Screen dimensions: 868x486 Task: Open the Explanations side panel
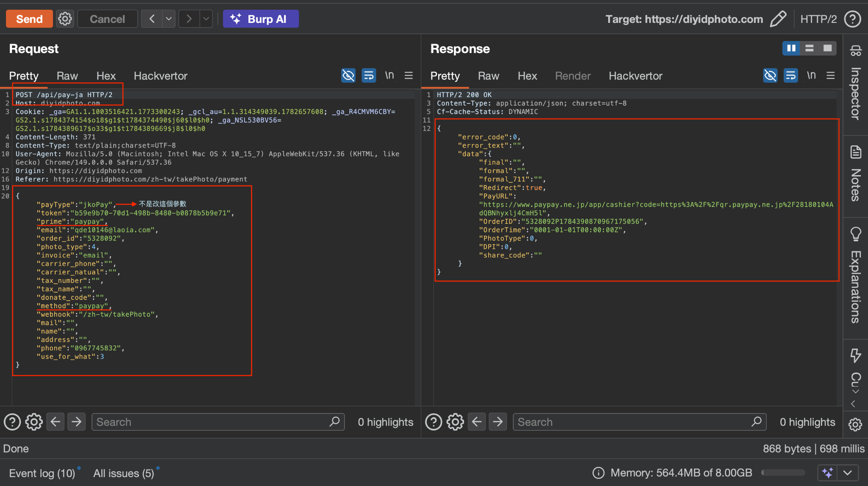(x=856, y=276)
